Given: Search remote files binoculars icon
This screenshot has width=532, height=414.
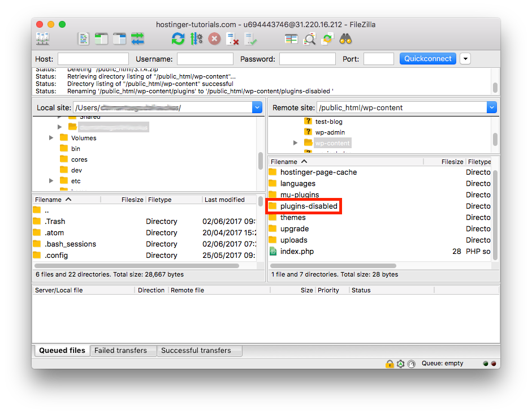Looking at the screenshot, I should (345, 39).
